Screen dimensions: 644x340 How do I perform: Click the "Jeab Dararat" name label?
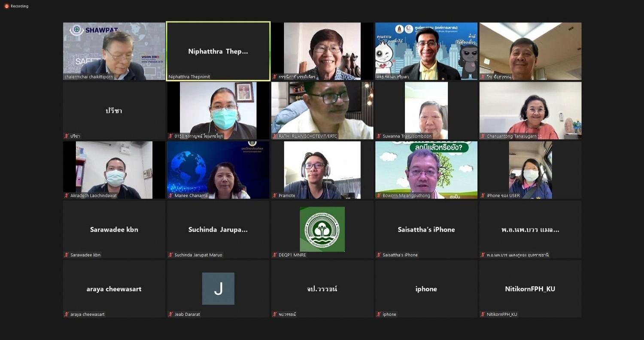[187, 314]
